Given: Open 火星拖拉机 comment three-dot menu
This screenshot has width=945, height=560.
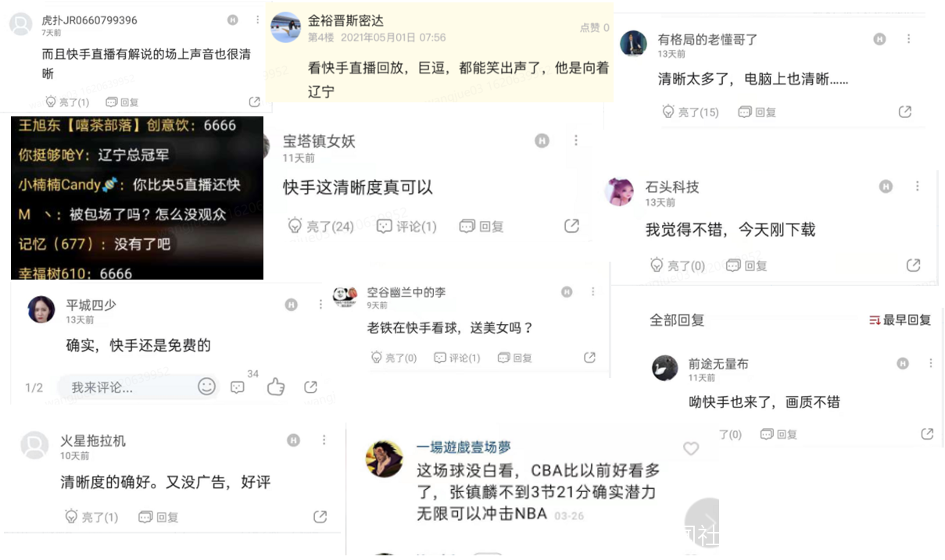Looking at the screenshot, I should click(324, 441).
